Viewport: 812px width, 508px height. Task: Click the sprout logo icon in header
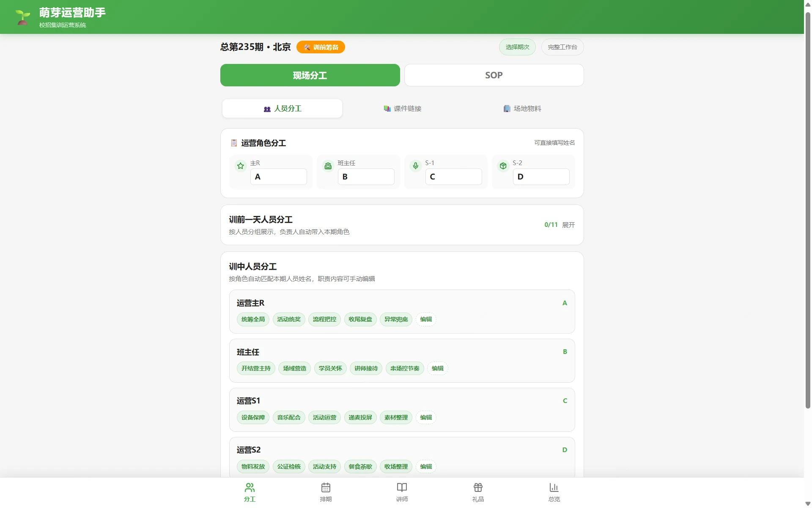pos(23,17)
